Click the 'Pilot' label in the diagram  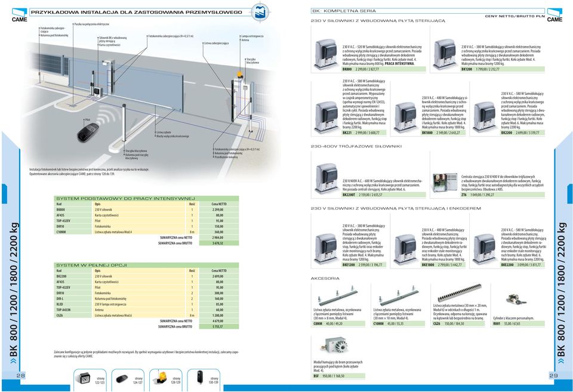87,120
